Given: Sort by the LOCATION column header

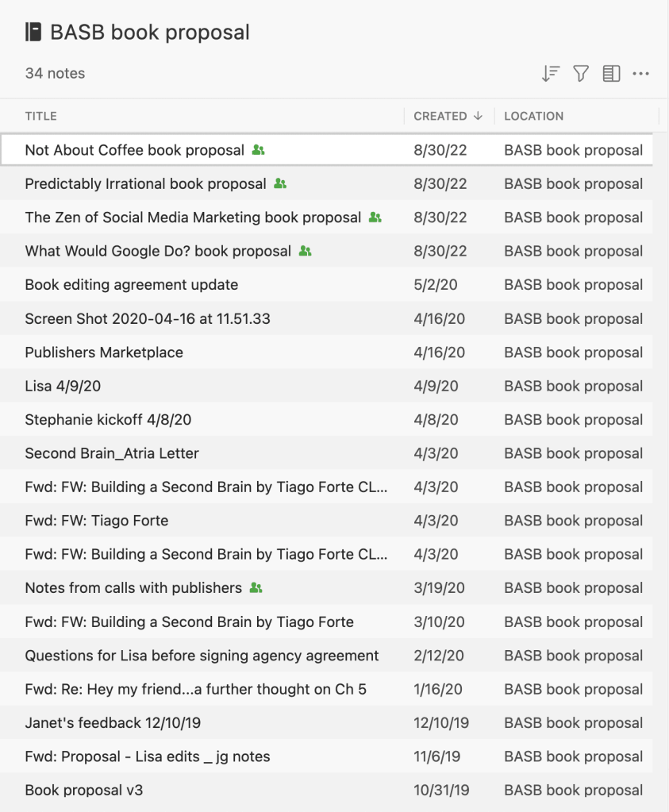Looking at the screenshot, I should click(x=533, y=116).
